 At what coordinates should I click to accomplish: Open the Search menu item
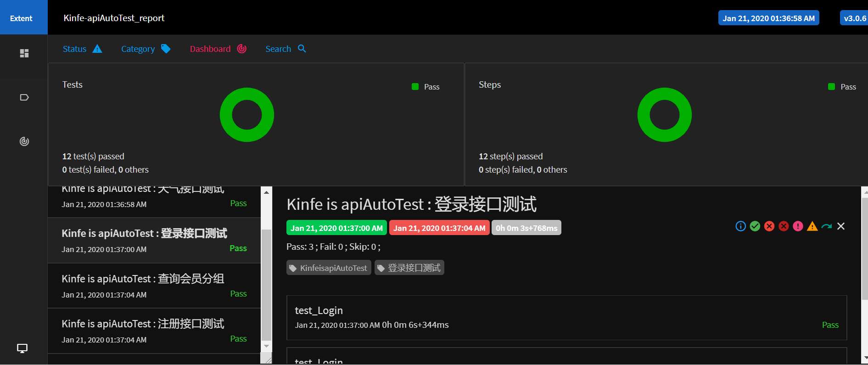286,49
